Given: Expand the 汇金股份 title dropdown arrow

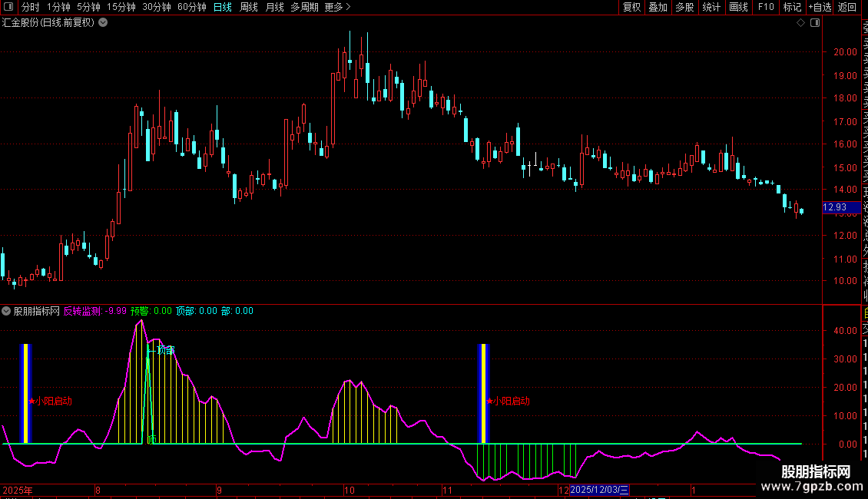Looking at the screenshot, I should 103,23.
